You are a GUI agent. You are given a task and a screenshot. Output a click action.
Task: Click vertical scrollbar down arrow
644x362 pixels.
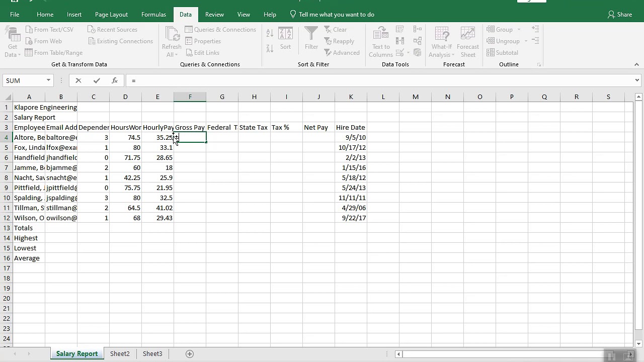[x=638, y=344]
